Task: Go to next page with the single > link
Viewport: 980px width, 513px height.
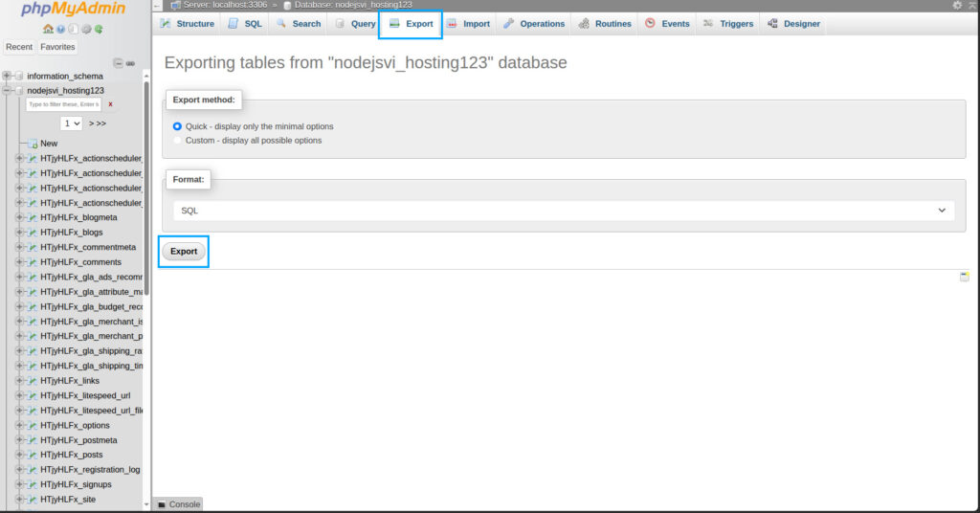Action: [x=91, y=123]
